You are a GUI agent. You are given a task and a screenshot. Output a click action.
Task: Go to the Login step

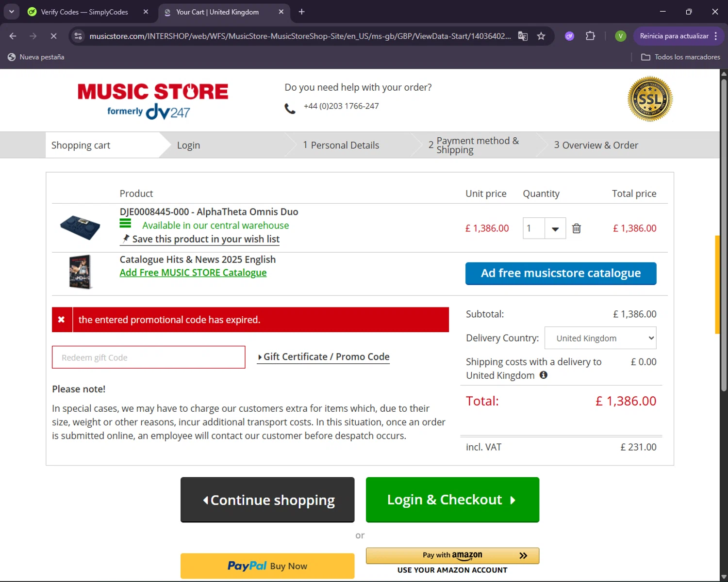(188, 145)
